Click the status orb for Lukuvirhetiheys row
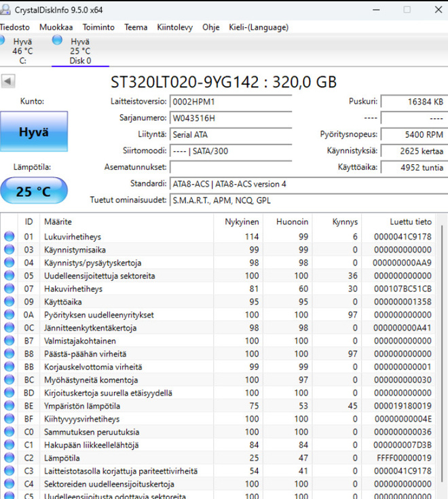Viewport: 448px width, 499px height. tap(10, 236)
